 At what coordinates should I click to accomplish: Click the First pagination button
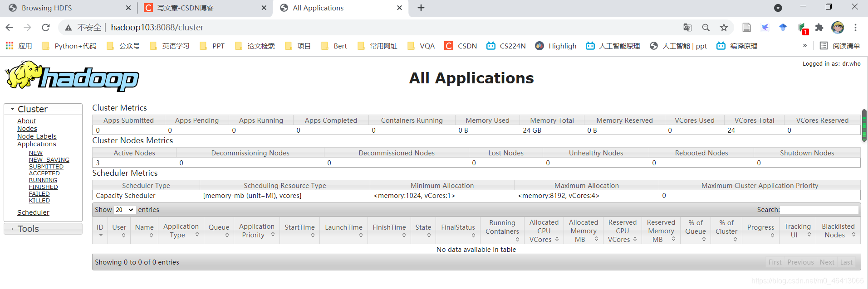[775, 262]
